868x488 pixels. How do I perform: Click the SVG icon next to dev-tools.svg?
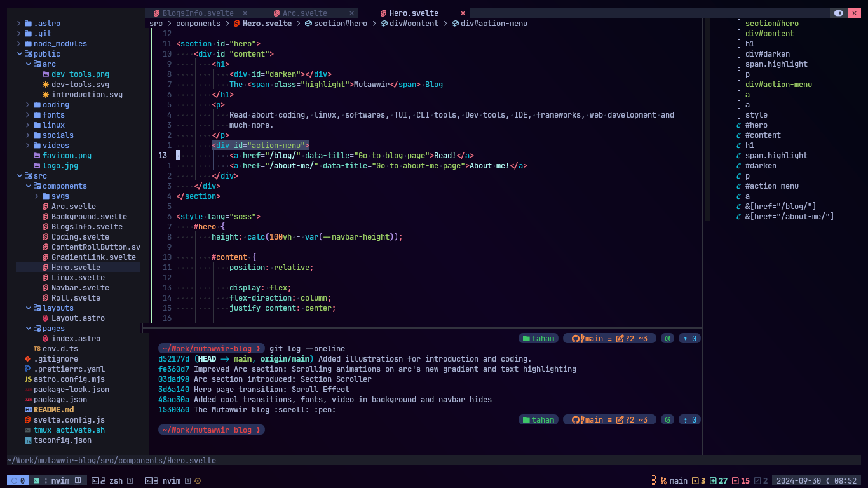[x=46, y=85]
